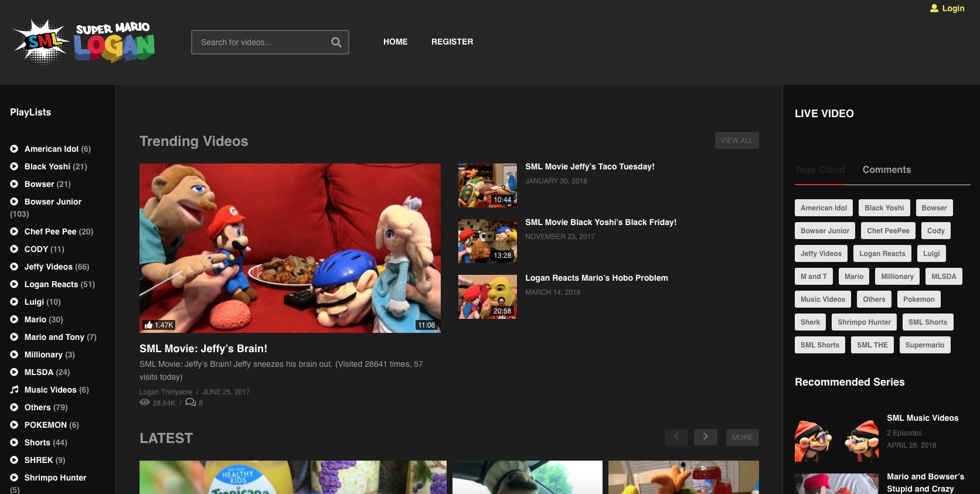Click the search magnifier icon

pyautogui.click(x=336, y=42)
